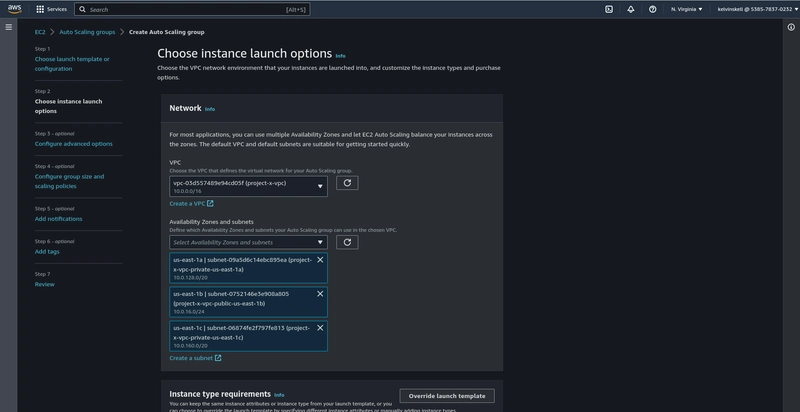Launch the CloudShell icon
The height and width of the screenshot is (412, 800).
click(609, 9)
